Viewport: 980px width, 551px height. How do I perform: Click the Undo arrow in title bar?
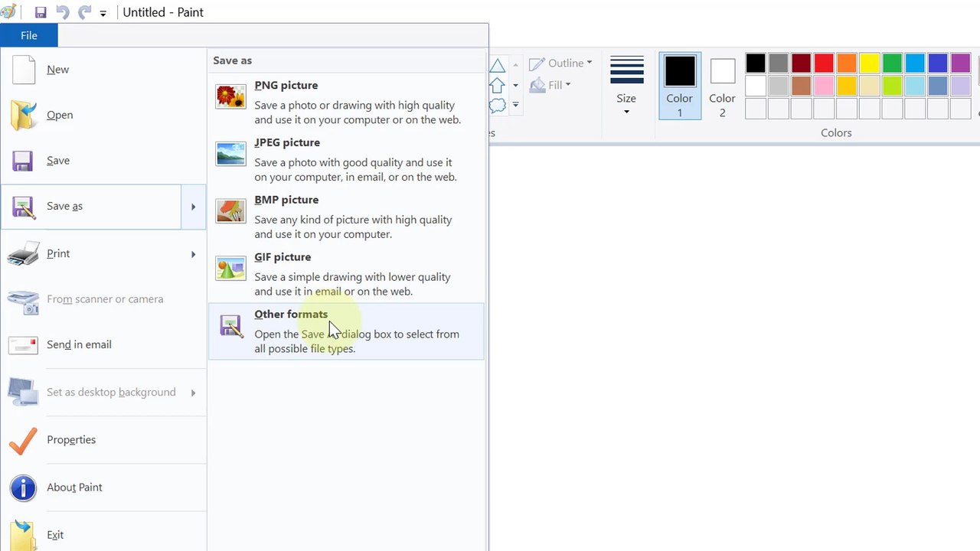click(x=63, y=12)
